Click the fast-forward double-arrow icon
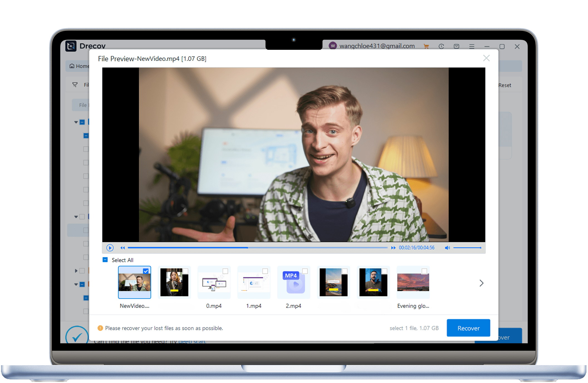588x383 pixels. (x=393, y=248)
